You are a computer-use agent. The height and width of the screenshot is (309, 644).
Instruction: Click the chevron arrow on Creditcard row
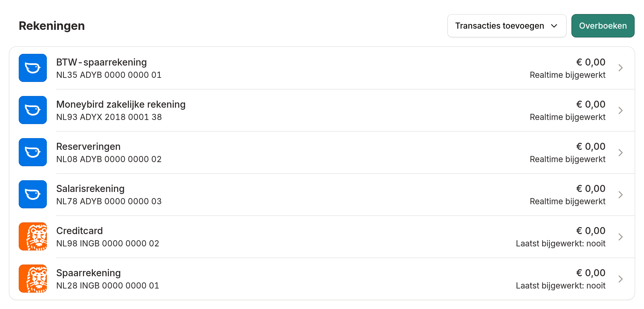click(620, 237)
